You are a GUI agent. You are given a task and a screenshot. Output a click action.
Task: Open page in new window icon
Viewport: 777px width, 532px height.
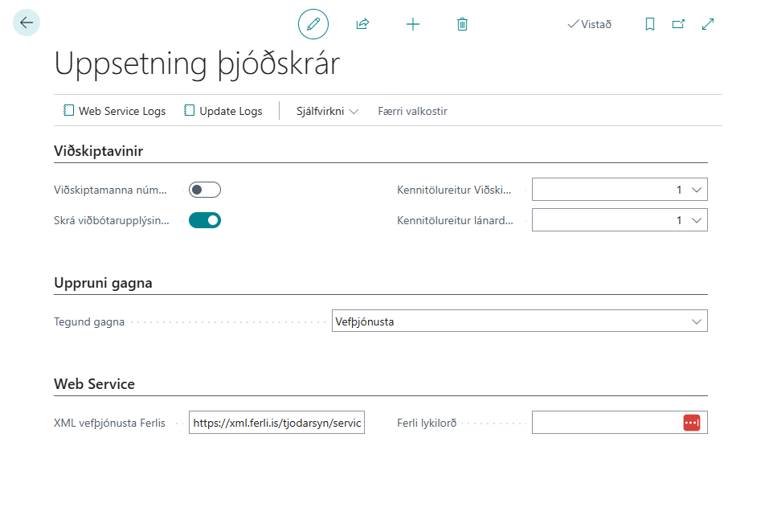click(x=678, y=24)
